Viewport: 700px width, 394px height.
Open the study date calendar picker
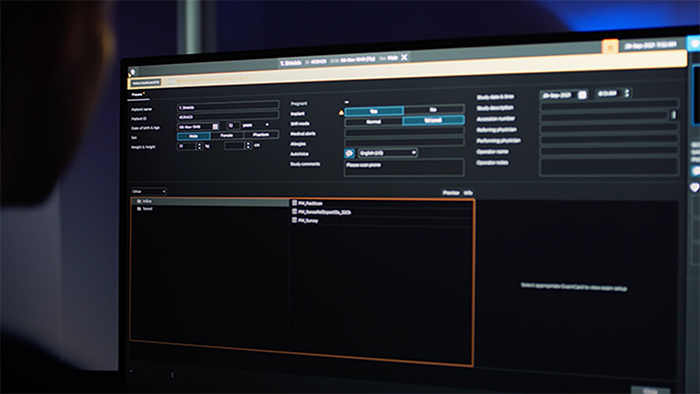[582, 95]
